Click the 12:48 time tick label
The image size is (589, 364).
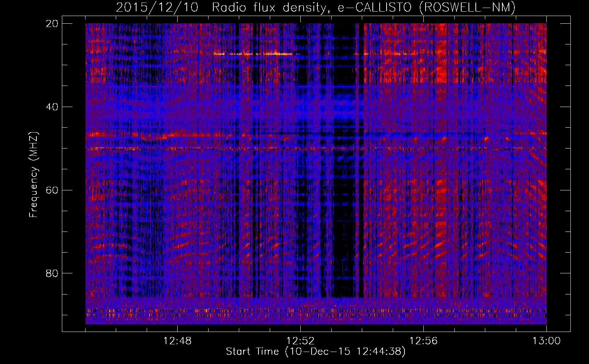click(177, 341)
